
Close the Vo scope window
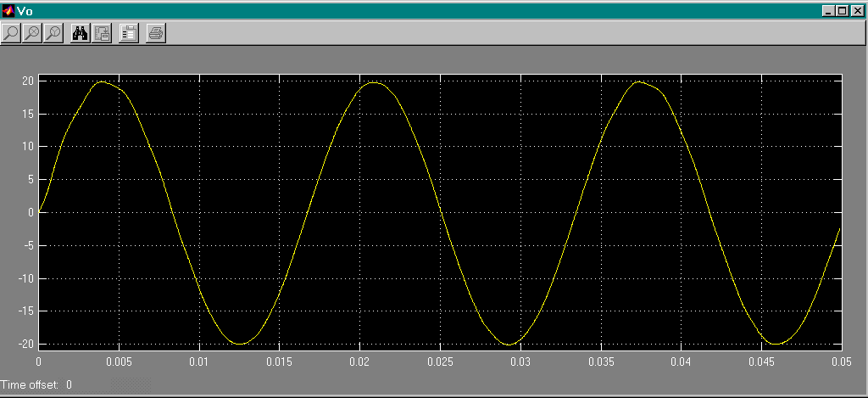856,11
